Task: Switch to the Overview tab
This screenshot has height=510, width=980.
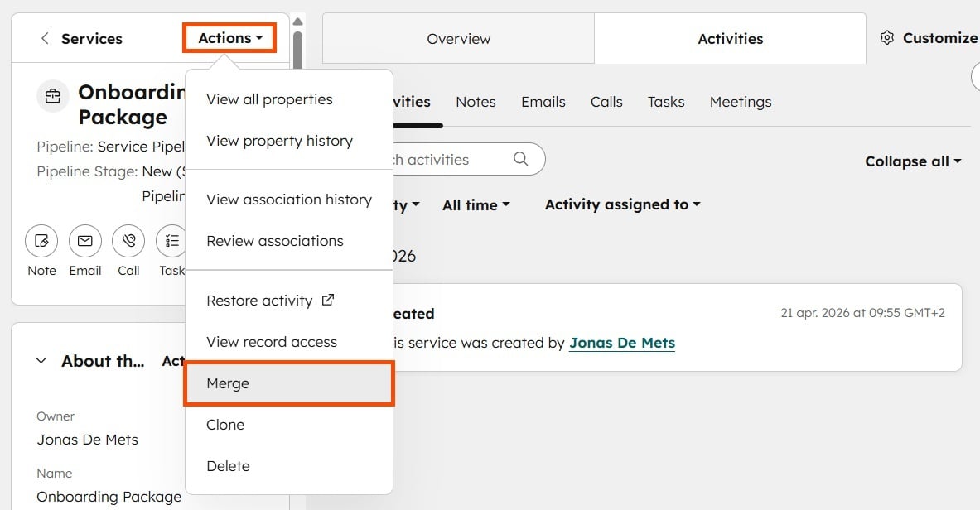Action: click(x=458, y=38)
